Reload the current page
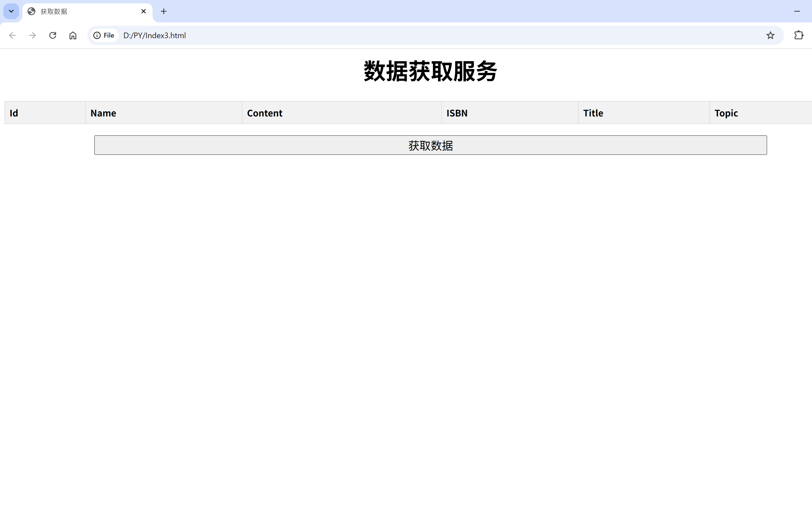Viewport: 812px width, 511px height. [x=53, y=35]
